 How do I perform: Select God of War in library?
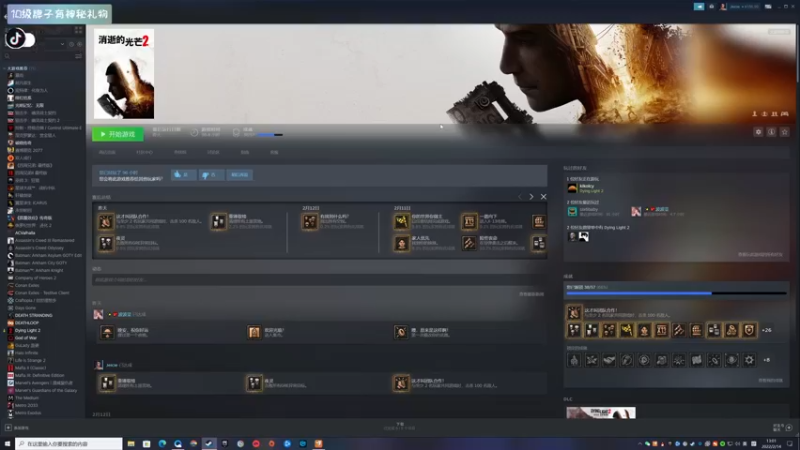[26, 338]
